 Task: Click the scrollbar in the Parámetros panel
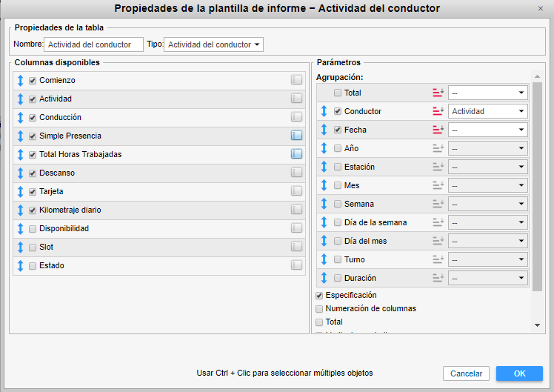[537, 185]
